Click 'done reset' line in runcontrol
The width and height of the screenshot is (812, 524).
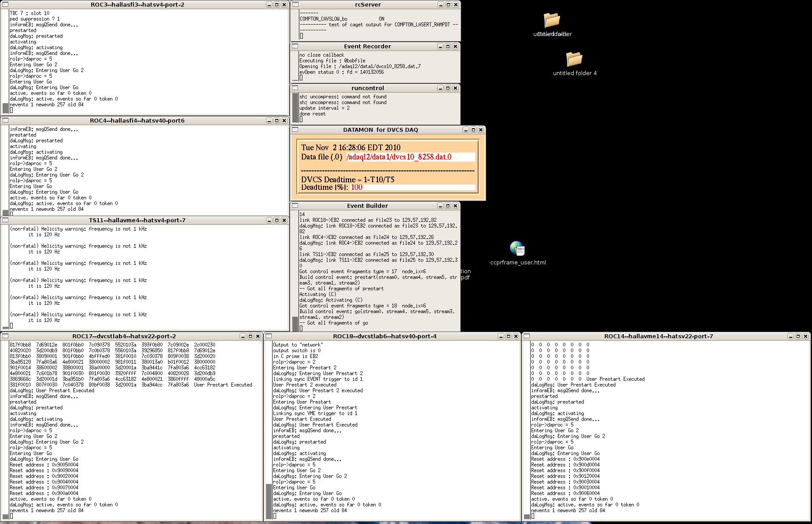pos(313,114)
